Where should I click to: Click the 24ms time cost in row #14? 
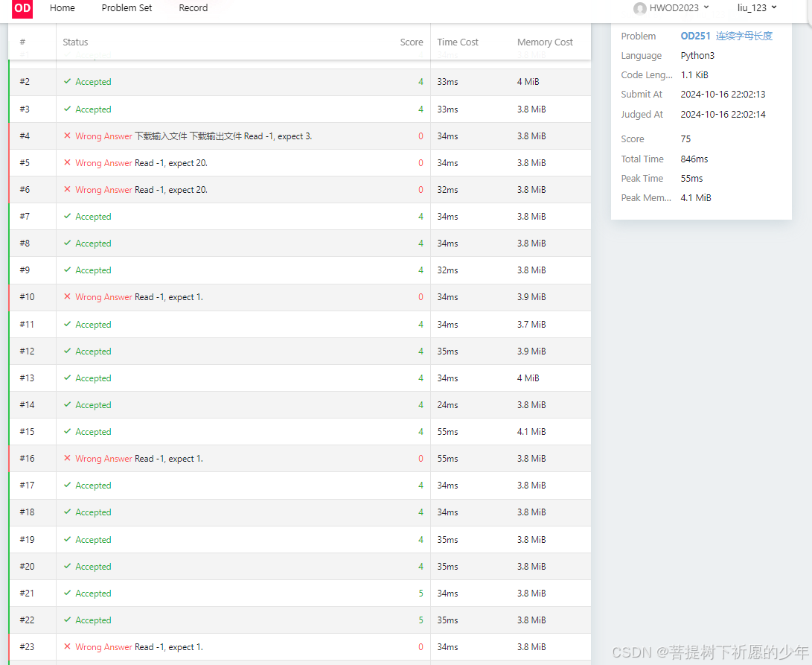tap(447, 405)
